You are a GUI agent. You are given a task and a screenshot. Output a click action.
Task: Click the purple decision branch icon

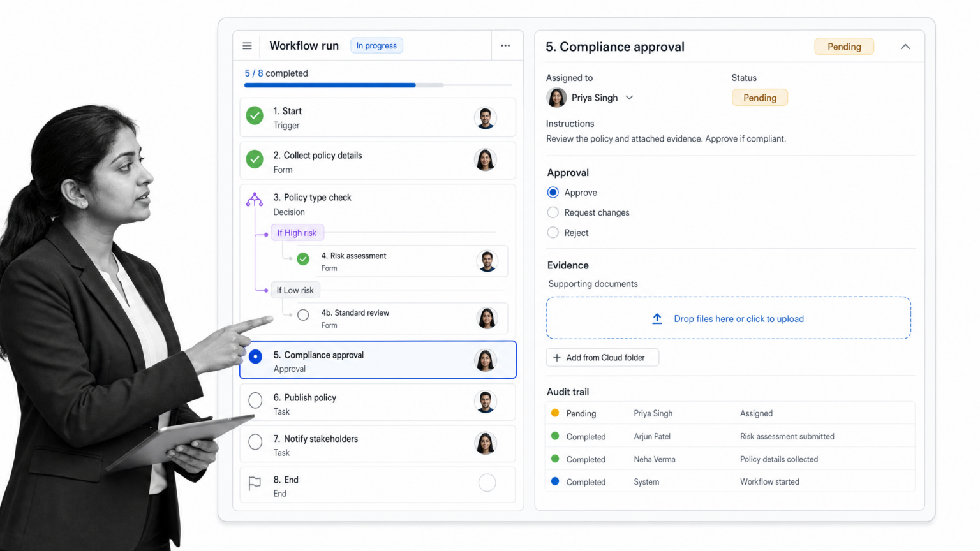point(255,200)
